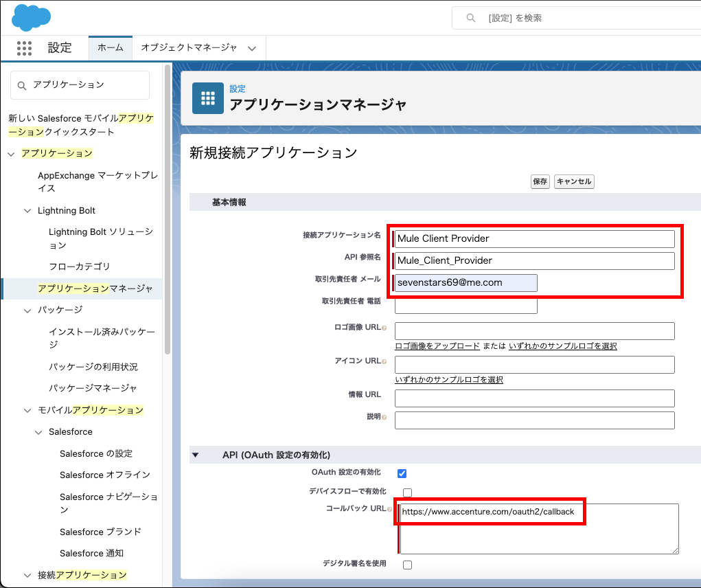Viewport: 701px width, 588px height.
Task: Click the help icon beside アイコン URL
Action: click(384, 361)
